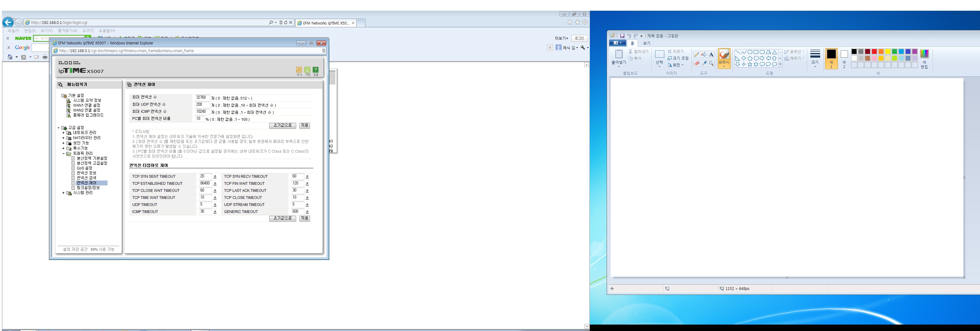Select the Eraser tool in Paint

pyautogui.click(x=697, y=63)
